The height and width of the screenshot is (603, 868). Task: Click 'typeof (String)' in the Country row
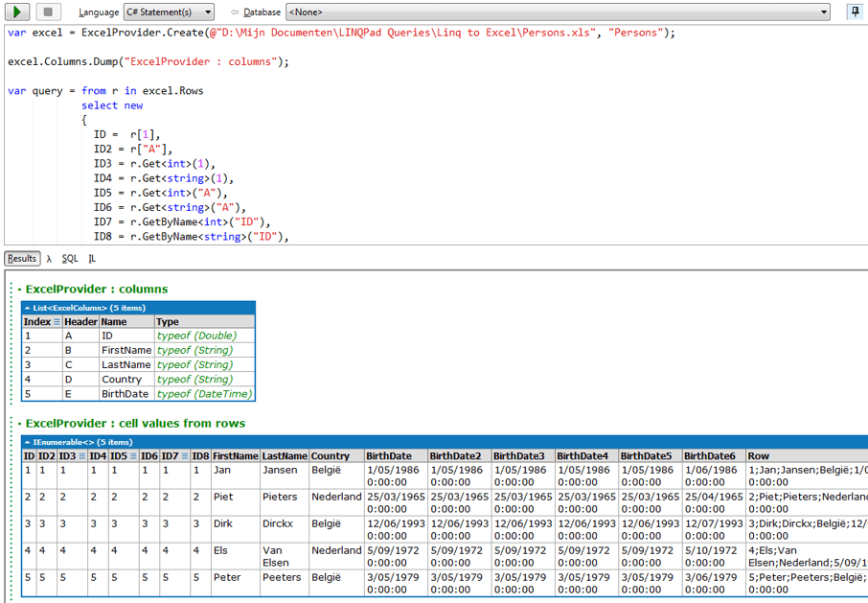[x=204, y=380]
